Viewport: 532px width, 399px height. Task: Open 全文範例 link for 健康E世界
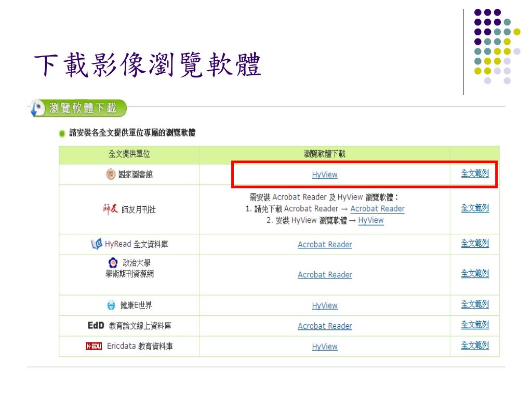(475, 304)
